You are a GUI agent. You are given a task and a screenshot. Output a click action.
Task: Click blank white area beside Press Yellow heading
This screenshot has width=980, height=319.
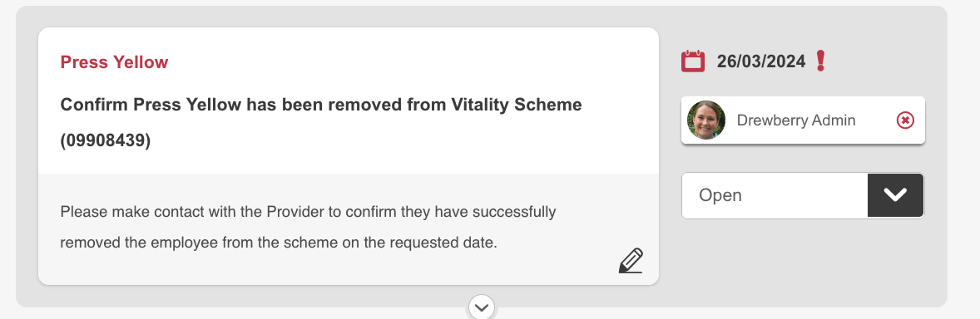(x=406, y=62)
